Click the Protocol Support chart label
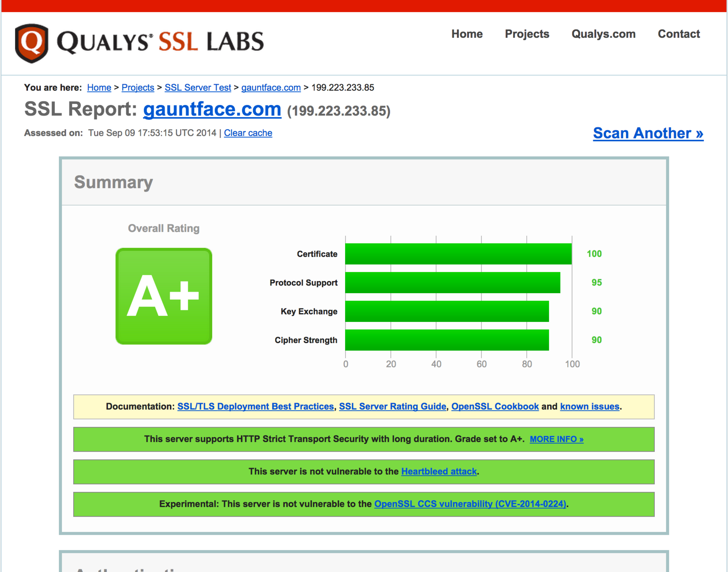Viewport: 728px width, 572px height. point(304,283)
